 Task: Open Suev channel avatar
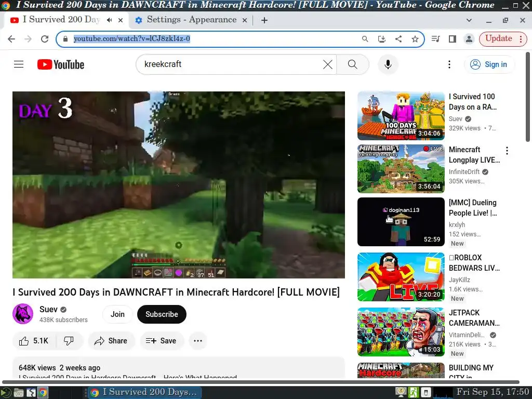23,314
